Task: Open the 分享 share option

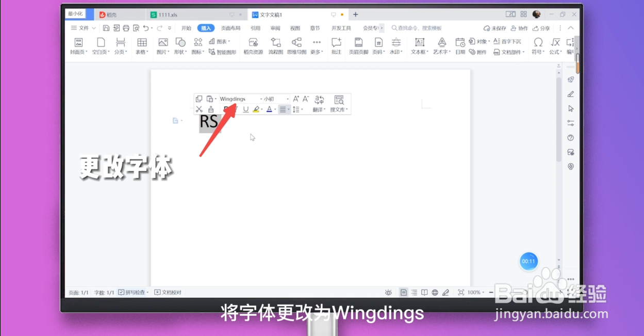Action: [x=541, y=28]
